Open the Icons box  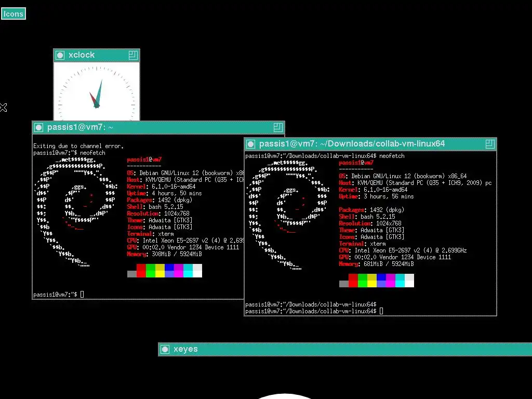[x=14, y=14]
